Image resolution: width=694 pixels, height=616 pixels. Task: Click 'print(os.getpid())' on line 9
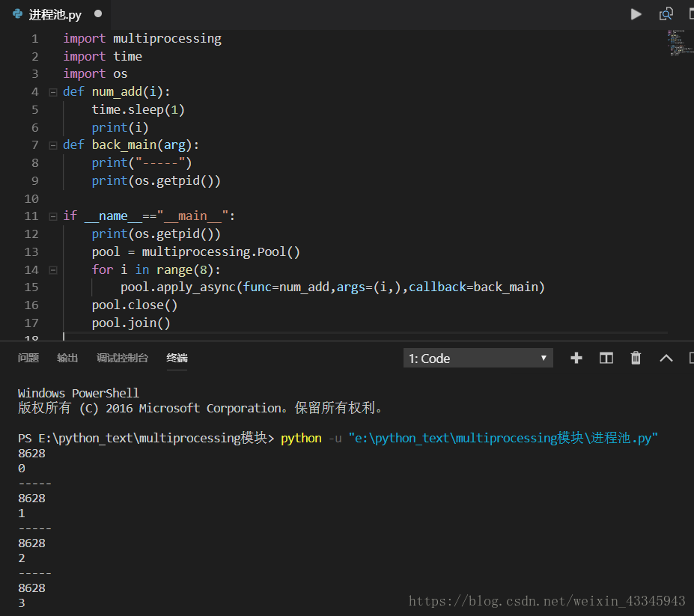[x=156, y=181]
